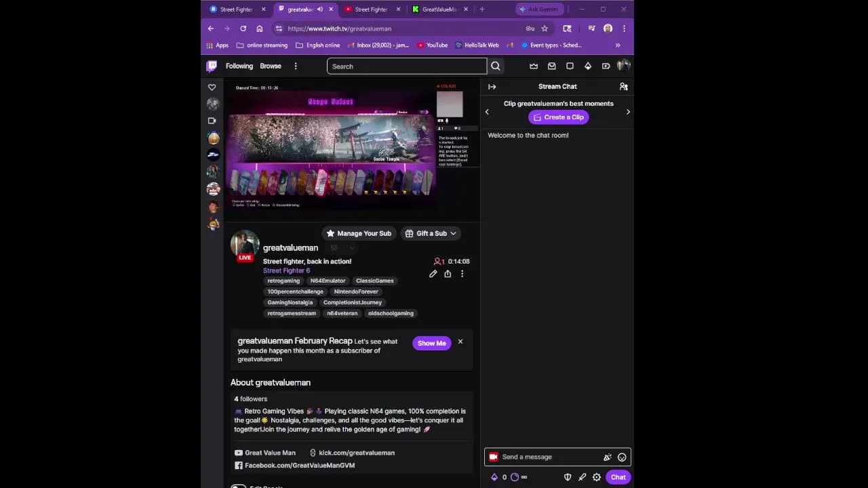The width and height of the screenshot is (868, 488).
Task: Open the user profile avatar menu
Action: coord(623,66)
